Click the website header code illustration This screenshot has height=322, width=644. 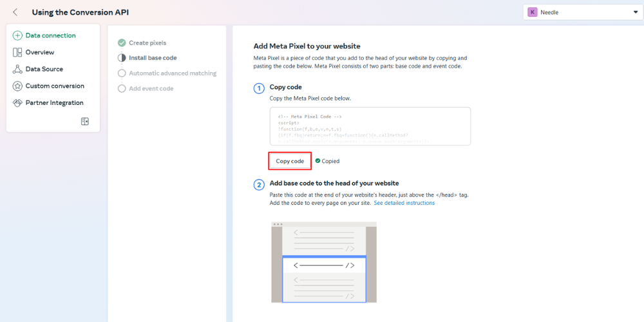324,262
